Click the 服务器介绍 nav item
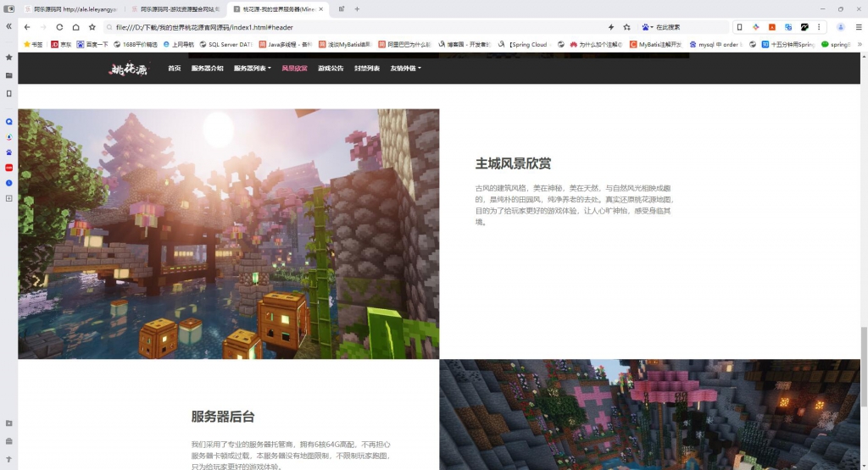Image resolution: width=868 pixels, height=470 pixels. [207, 69]
